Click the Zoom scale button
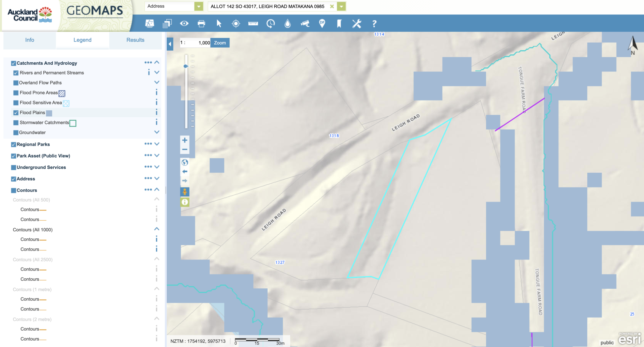Screen dimensions: 644x347 click(x=220, y=43)
